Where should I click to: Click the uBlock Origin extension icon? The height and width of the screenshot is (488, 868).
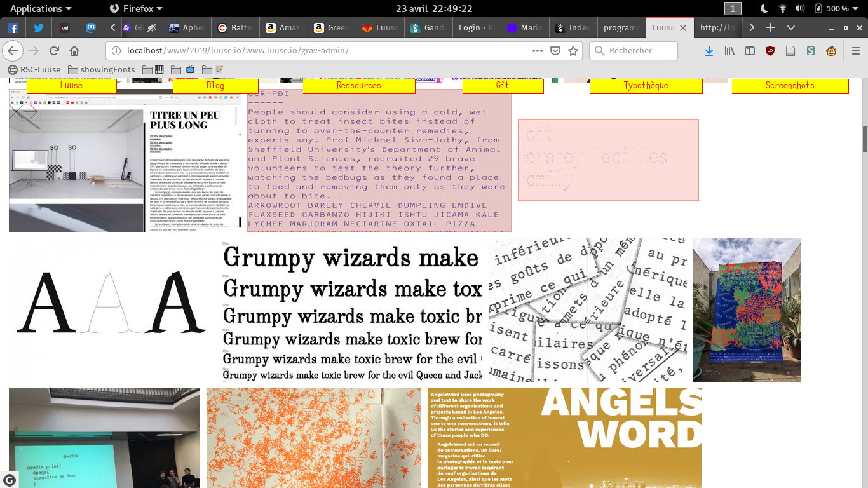pos(770,51)
